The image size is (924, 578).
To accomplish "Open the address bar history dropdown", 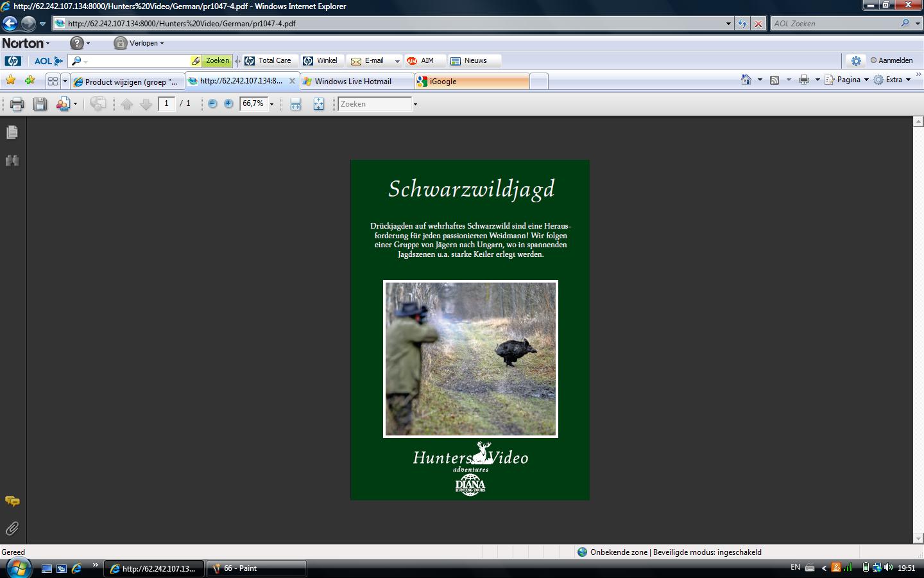I will point(728,23).
